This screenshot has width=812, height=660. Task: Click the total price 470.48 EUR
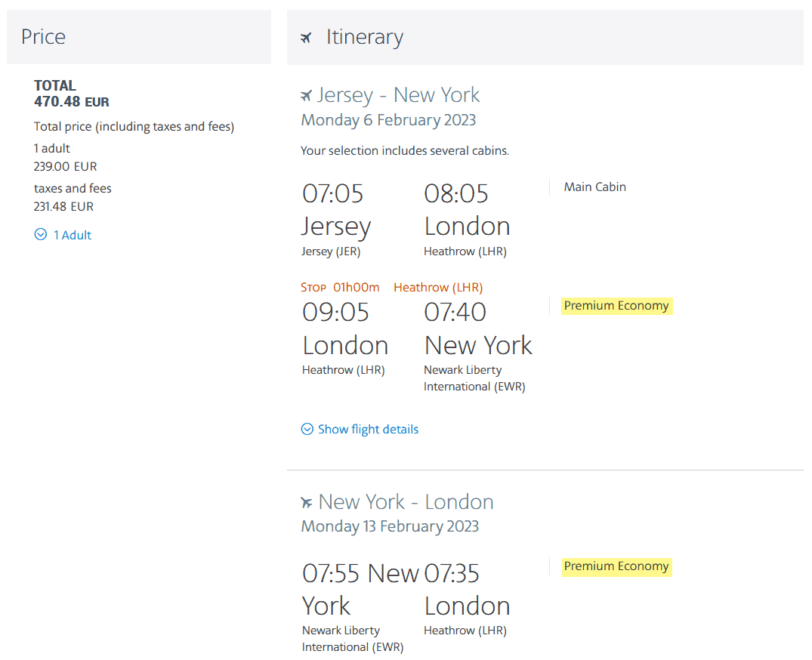click(x=72, y=101)
